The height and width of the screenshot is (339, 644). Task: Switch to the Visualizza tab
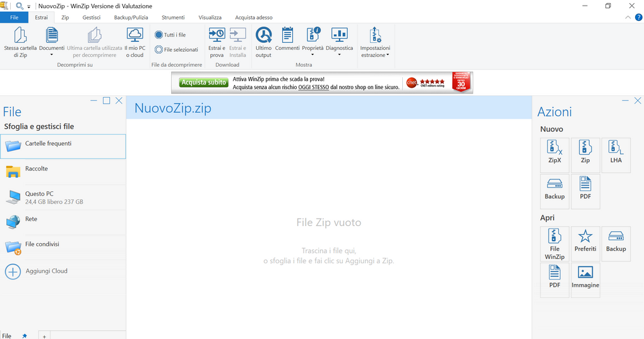pos(210,17)
